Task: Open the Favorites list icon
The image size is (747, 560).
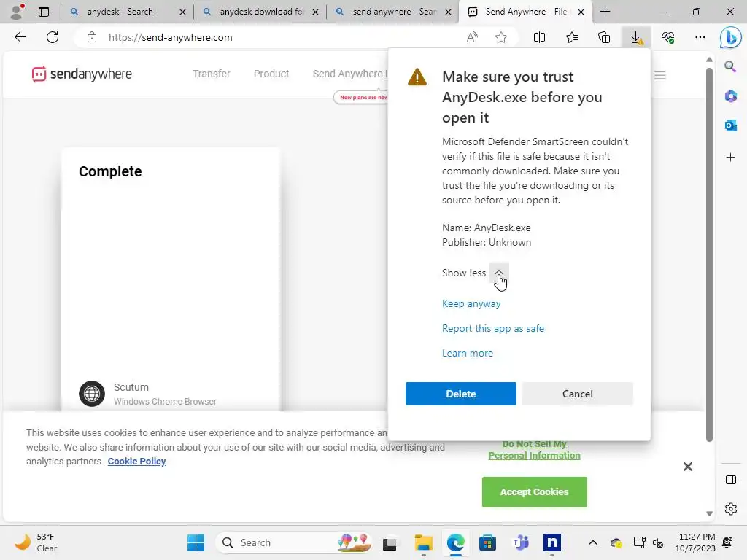Action: click(572, 37)
